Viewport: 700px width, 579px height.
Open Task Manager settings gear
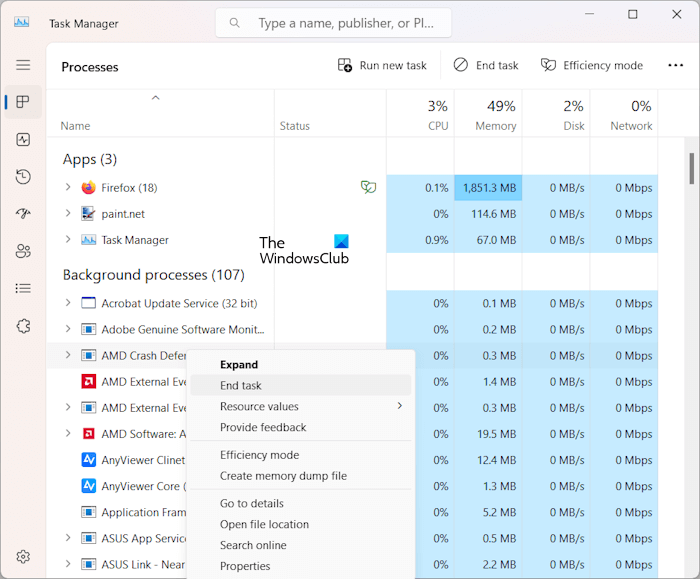23,557
